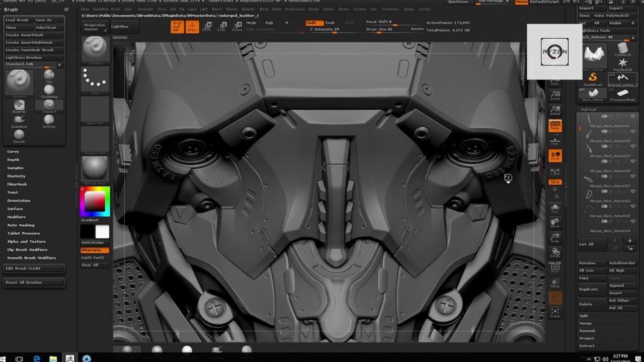Image resolution: width=644 pixels, height=362 pixels.
Task: Click the Duplicate subtool button
Action: click(x=588, y=289)
